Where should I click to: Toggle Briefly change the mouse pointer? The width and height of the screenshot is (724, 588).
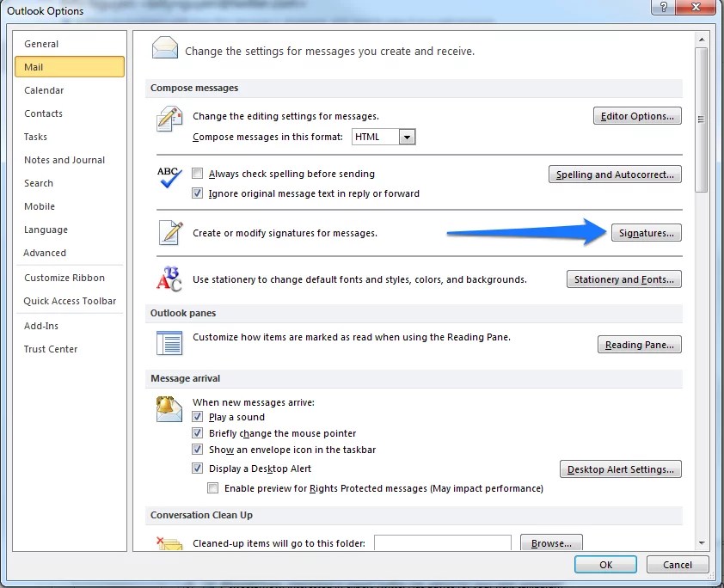[x=197, y=433]
